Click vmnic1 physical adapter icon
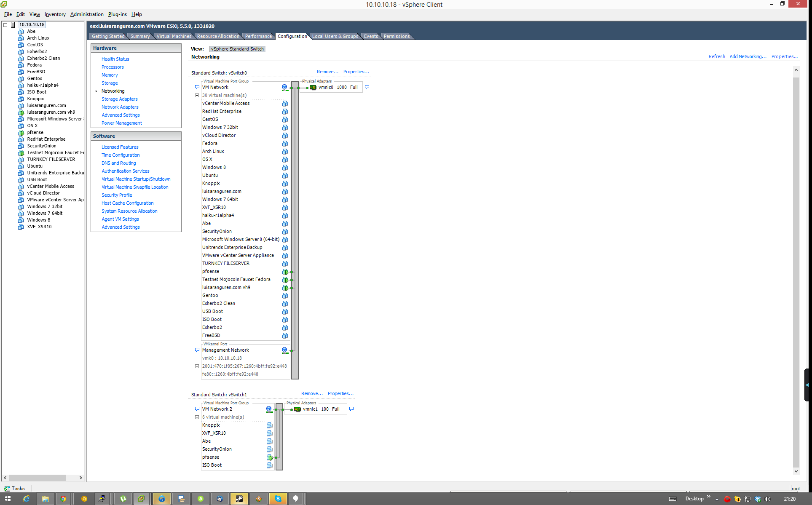 297,409
